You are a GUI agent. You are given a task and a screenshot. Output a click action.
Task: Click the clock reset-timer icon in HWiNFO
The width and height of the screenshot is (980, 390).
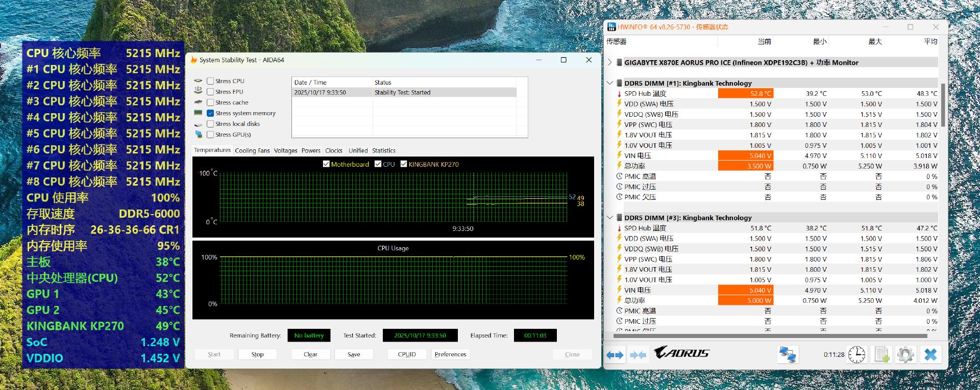coord(856,354)
